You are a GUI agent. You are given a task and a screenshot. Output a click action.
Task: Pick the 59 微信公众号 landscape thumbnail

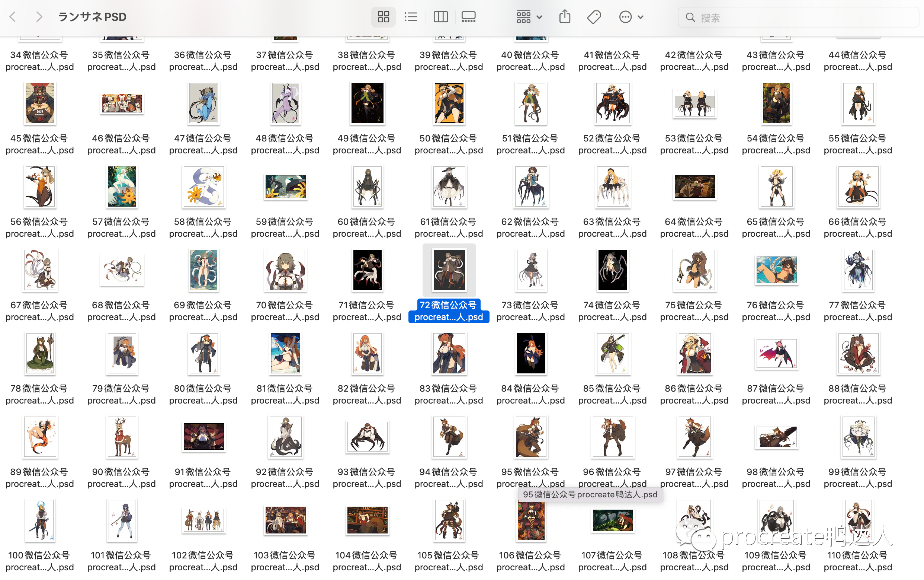pyautogui.click(x=286, y=187)
